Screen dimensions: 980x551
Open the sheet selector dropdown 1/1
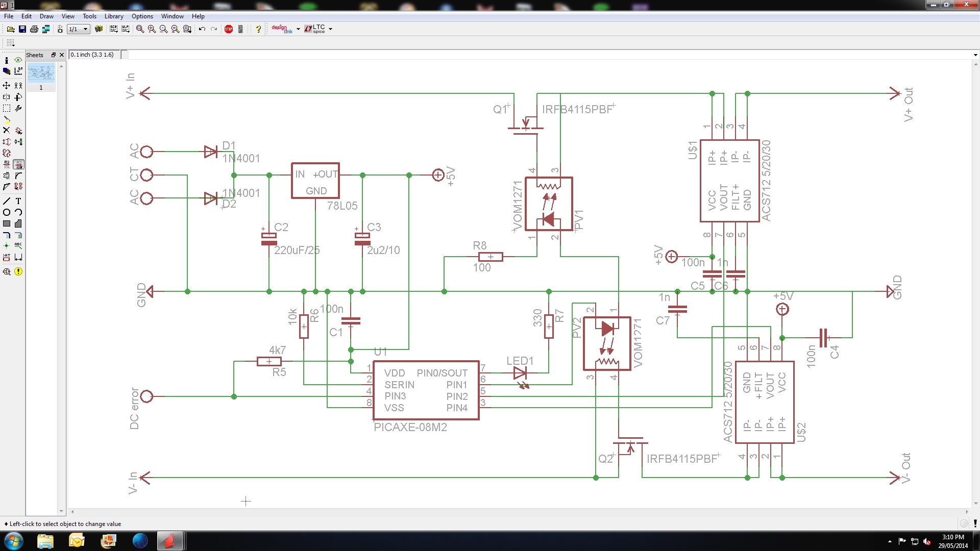point(79,29)
